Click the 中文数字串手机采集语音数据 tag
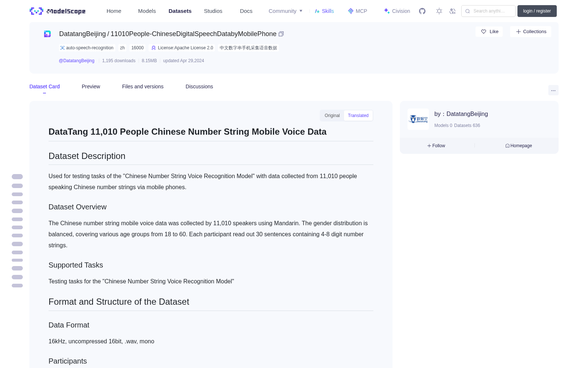Viewport: 588px width, 368px height. click(x=248, y=48)
